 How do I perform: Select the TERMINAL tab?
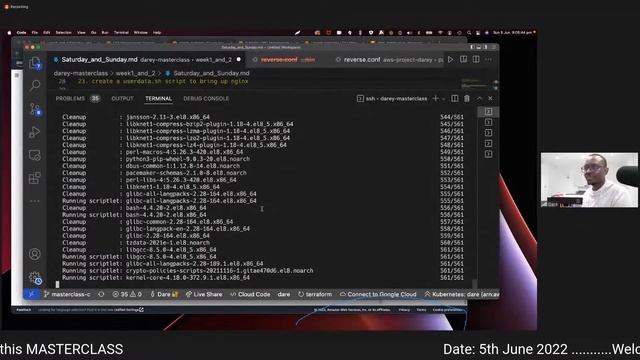click(x=158, y=98)
